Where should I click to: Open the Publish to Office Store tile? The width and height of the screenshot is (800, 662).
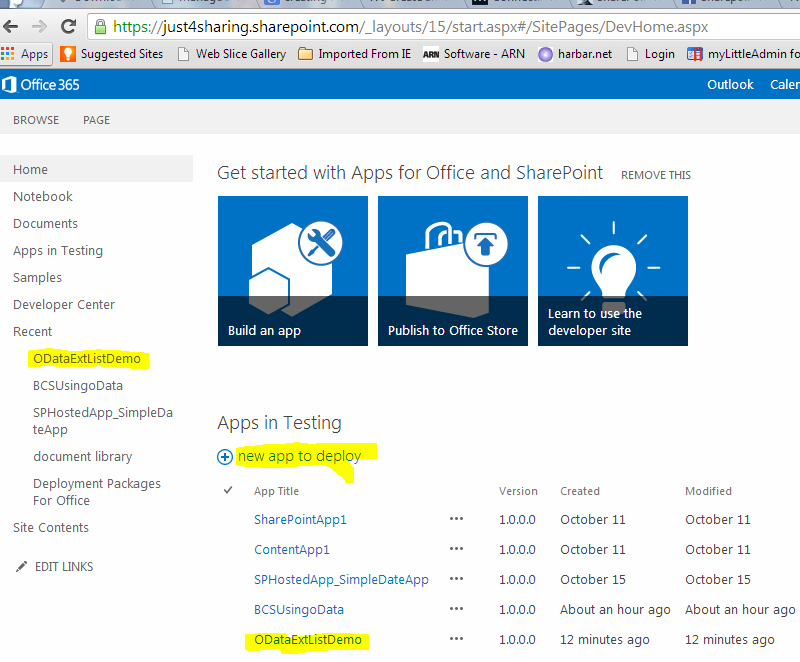(x=453, y=271)
